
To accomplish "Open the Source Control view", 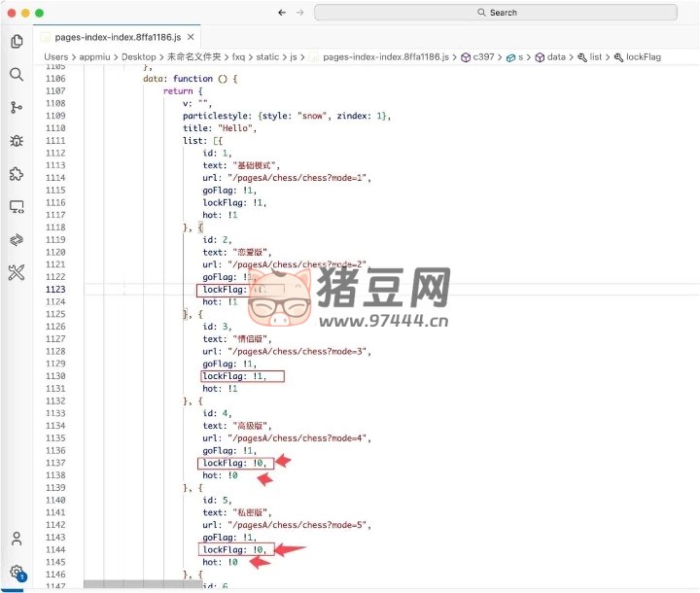I will 16,107.
